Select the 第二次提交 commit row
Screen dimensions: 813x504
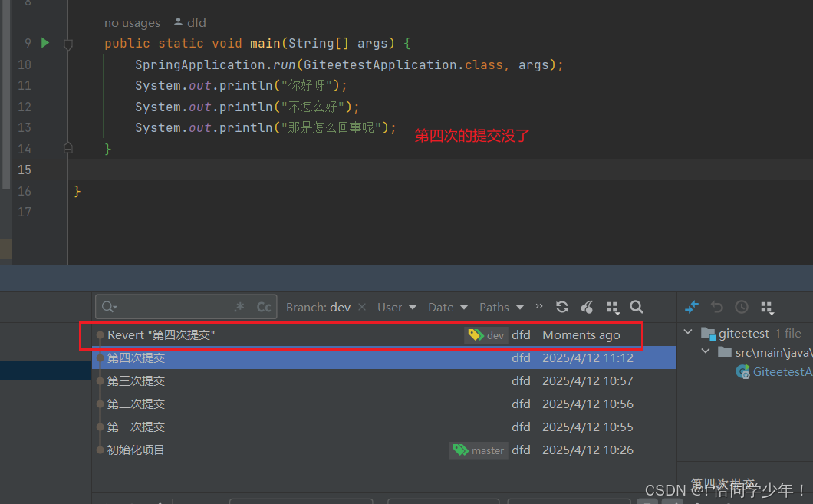(x=383, y=404)
